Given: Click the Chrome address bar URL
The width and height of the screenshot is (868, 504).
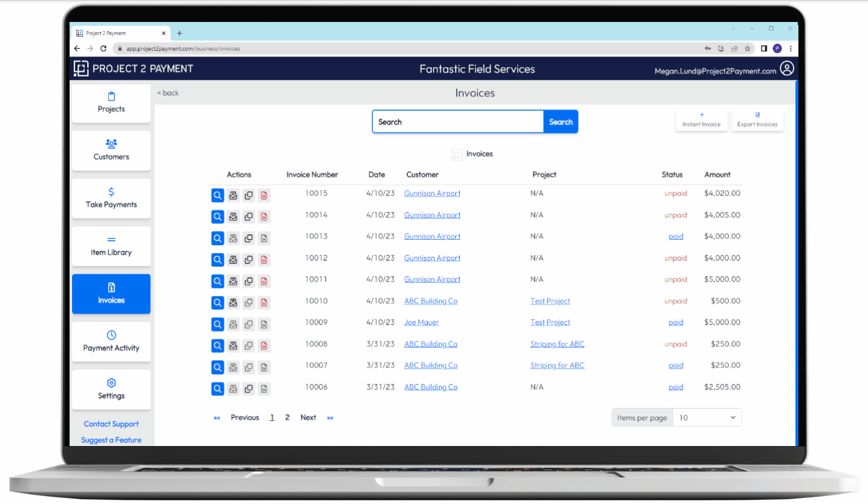Looking at the screenshot, I should [x=183, y=48].
